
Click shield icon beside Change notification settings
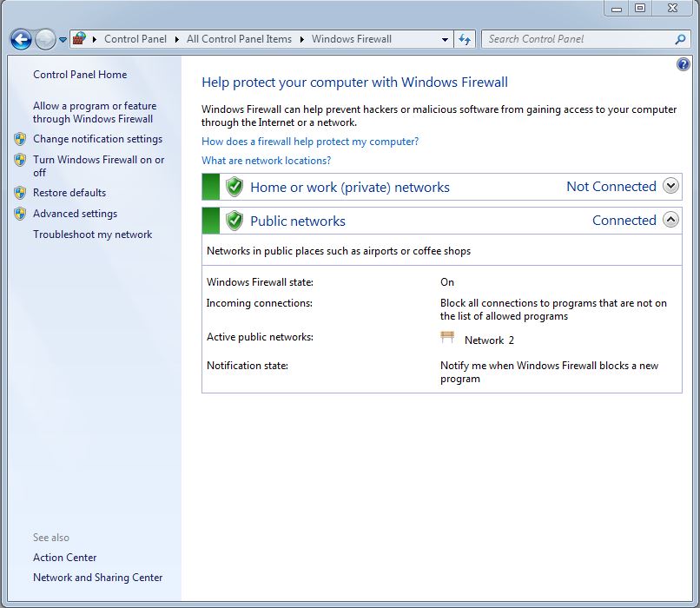point(20,139)
